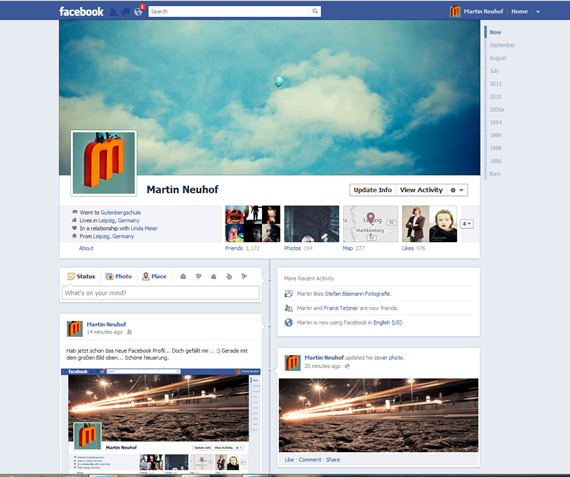Jump to July on the timeline
The image size is (570, 477).
coord(494,71)
